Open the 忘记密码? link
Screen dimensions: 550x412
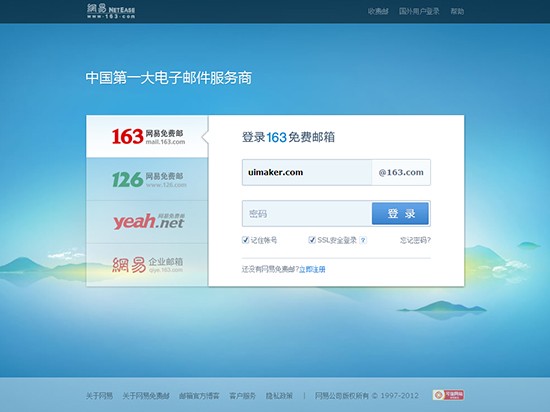(415, 241)
